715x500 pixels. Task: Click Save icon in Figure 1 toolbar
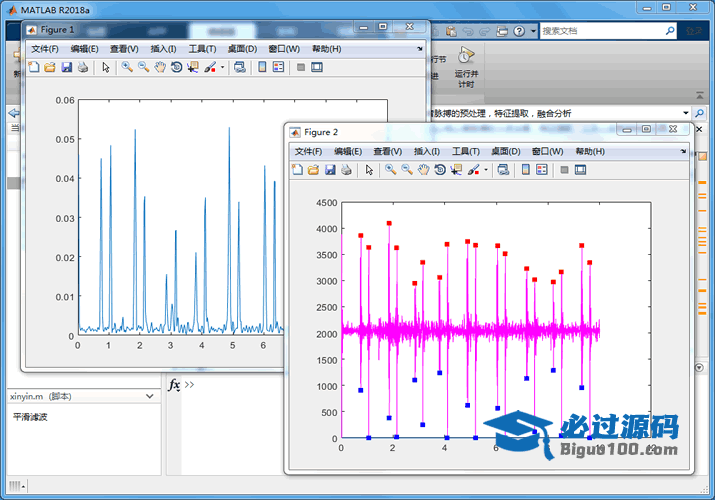(67, 67)
